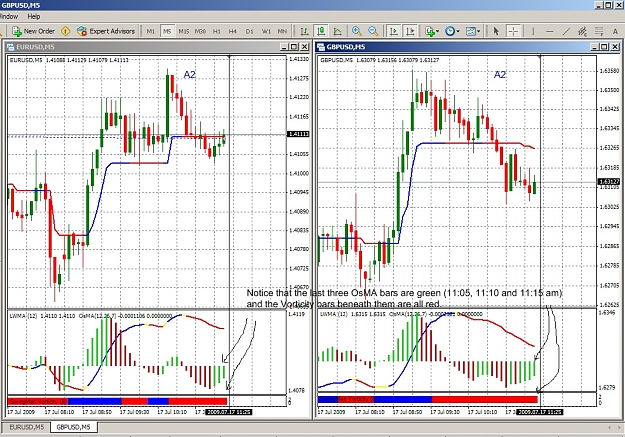Select the Crosshair tool

(x=513, y=31)
